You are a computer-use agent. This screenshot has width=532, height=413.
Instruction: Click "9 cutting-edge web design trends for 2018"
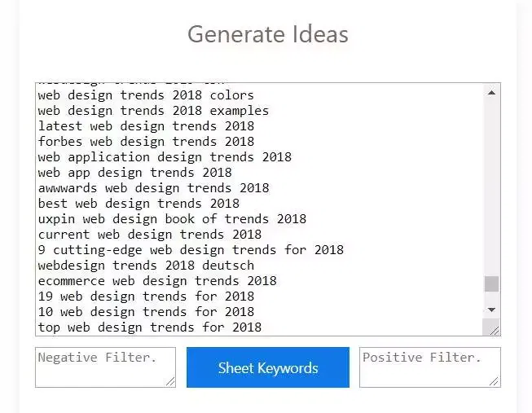[191, 250]
